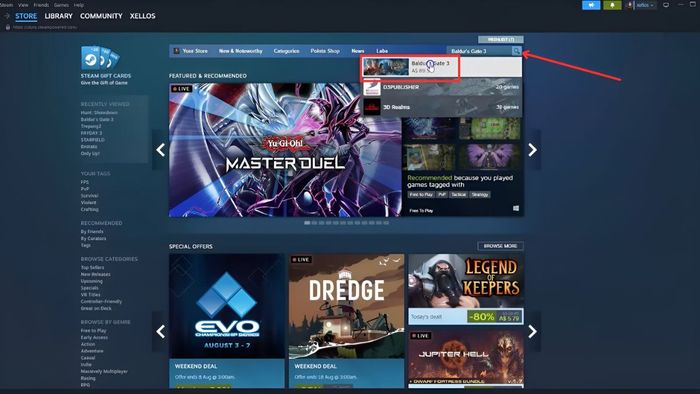Image resolution: width=700 pixels, height=394 pixels.
Task: Open the Master Duel featured banner
Action: [285, 150]
